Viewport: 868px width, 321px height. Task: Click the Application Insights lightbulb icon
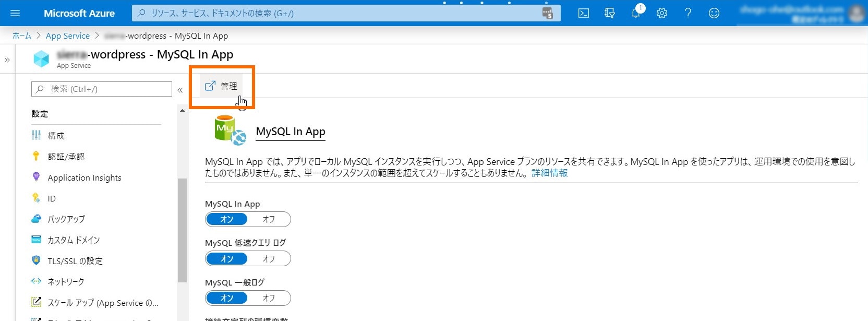[36, 176]
